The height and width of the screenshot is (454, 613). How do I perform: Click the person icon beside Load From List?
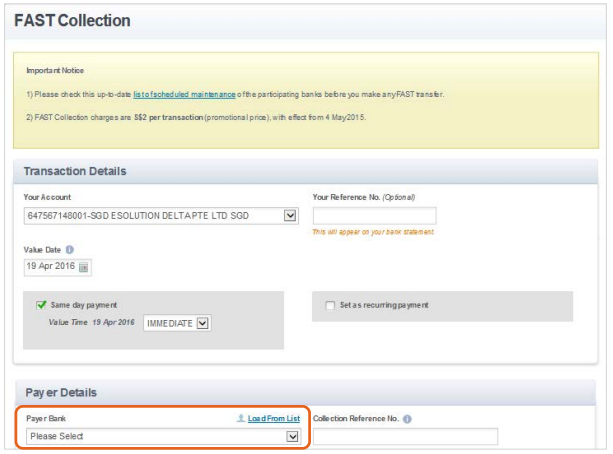241,418
